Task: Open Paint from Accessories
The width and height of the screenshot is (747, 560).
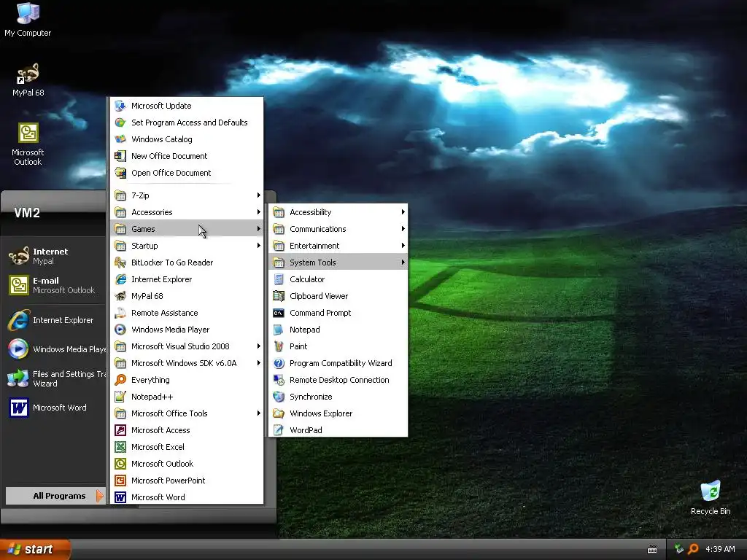Action: (x=338, y=346)
